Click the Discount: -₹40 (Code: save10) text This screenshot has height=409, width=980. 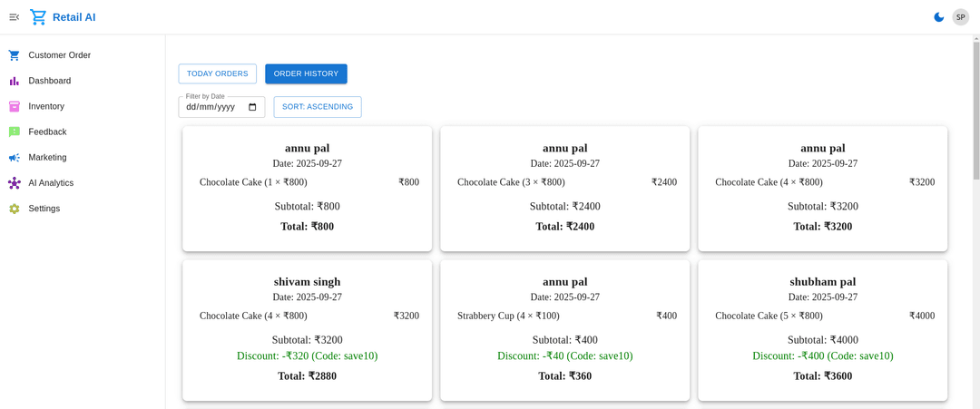(x=565, y=355)
